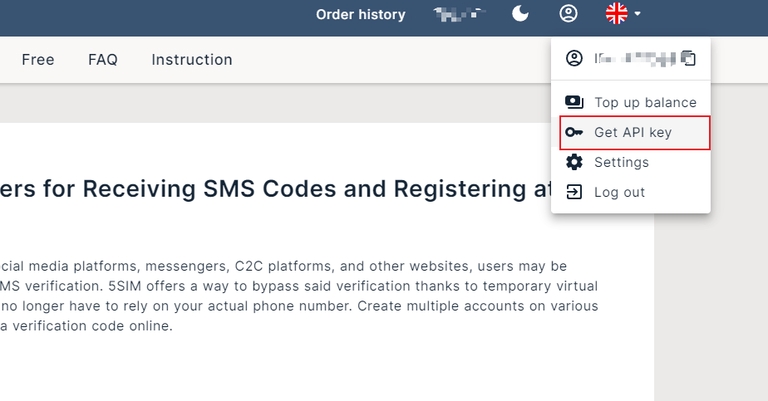Click the key icon beside Get API key
This screenshot has height=401, width=768.
coord(574,132)
